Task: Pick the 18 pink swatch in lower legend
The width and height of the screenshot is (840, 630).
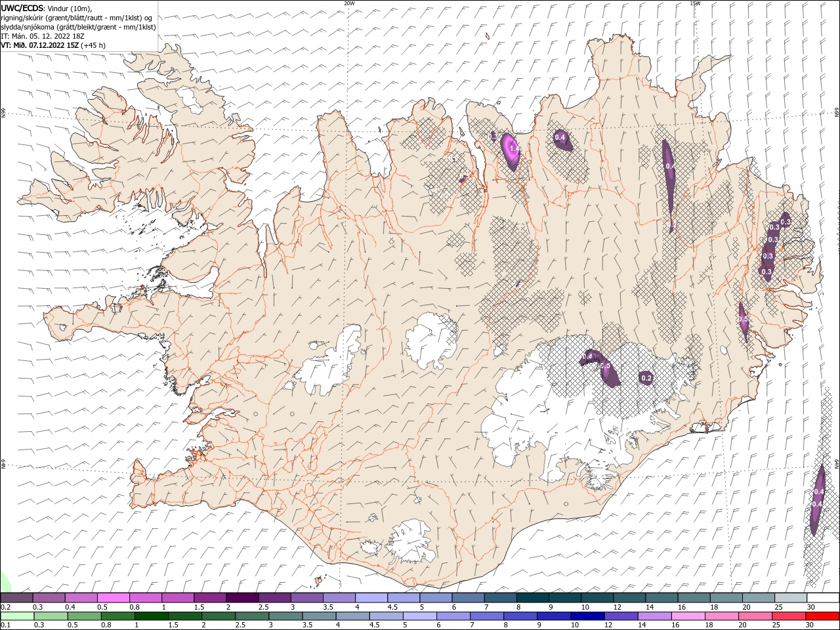Action: 721,616
